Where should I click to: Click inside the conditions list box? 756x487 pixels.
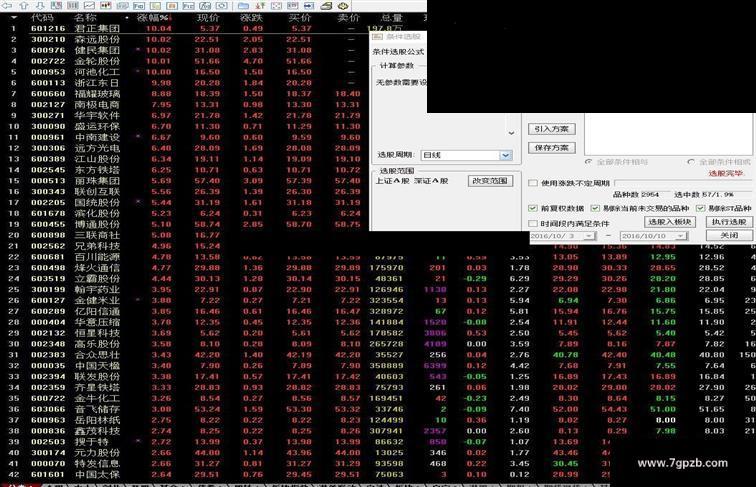point(670,134)
